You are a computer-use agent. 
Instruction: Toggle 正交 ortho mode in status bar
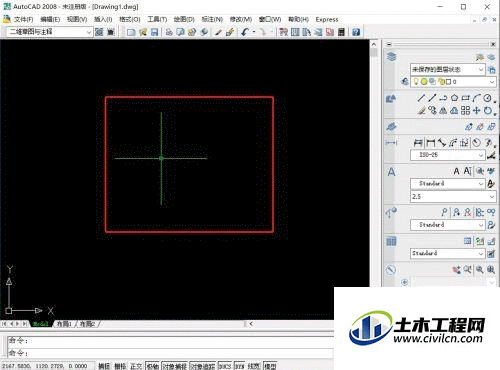pyautogui.click(x=136, y=366)
